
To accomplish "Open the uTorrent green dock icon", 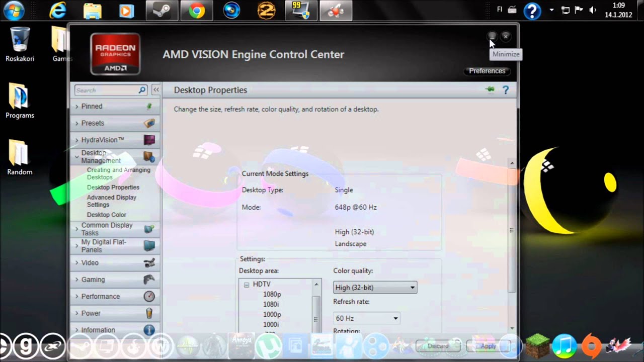I will click(268, 346).
